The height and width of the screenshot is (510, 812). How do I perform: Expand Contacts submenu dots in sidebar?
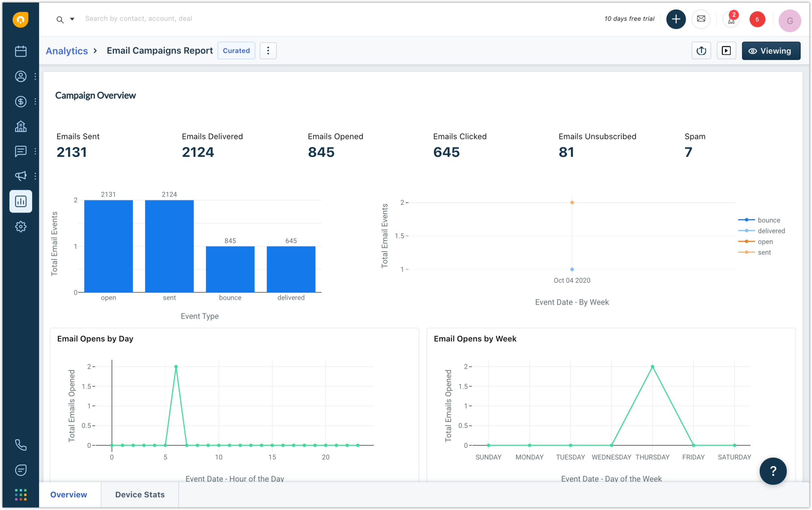click(x=35, y=76)
